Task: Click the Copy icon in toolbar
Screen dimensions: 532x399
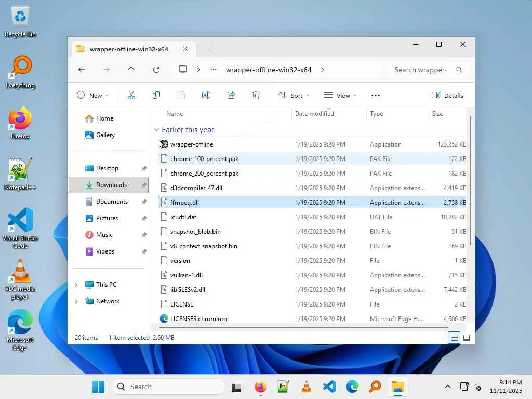Action: click(x=156, y=96)
